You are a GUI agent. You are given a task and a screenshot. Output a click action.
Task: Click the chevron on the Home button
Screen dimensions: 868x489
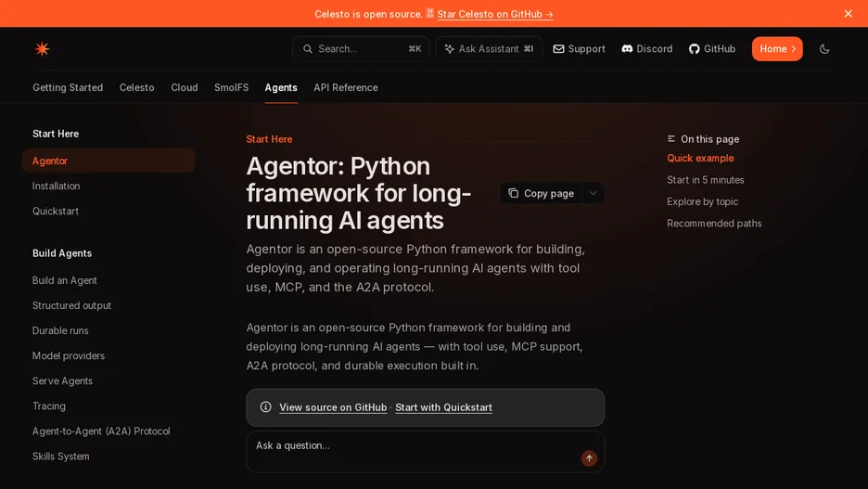pyautogui.click(x=793, y=49)
